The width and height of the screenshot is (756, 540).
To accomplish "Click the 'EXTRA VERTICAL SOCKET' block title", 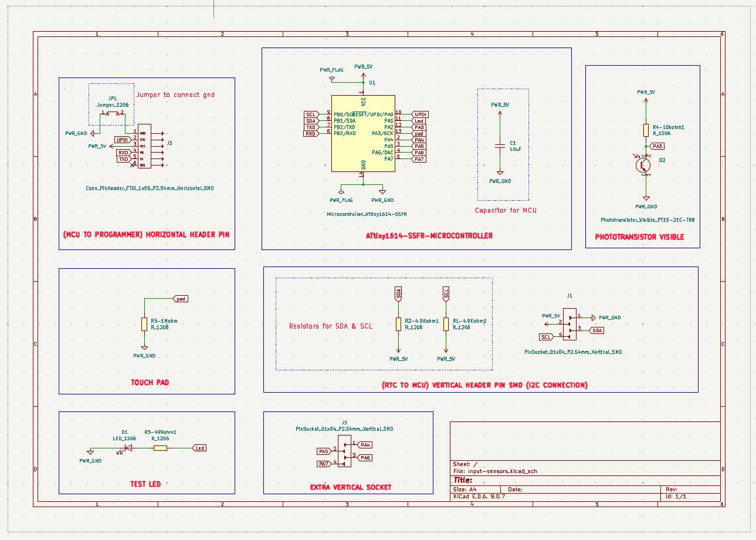I will point(351,487).
